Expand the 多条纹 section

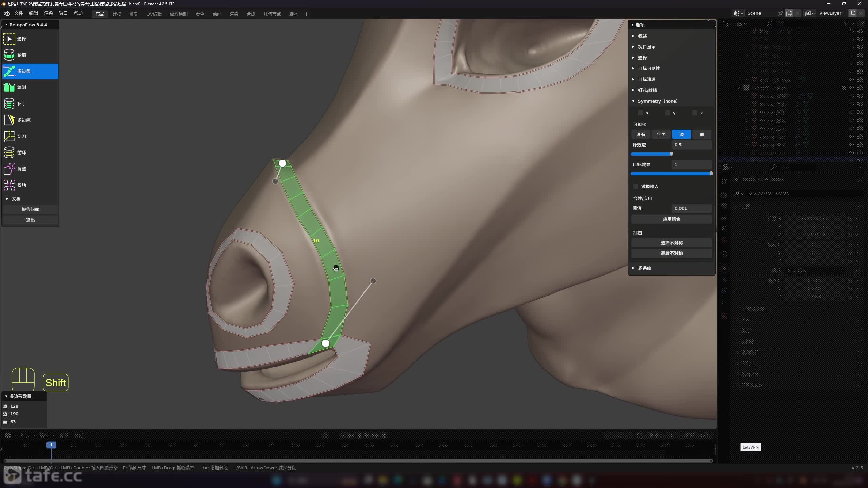[x=644, y=268]
